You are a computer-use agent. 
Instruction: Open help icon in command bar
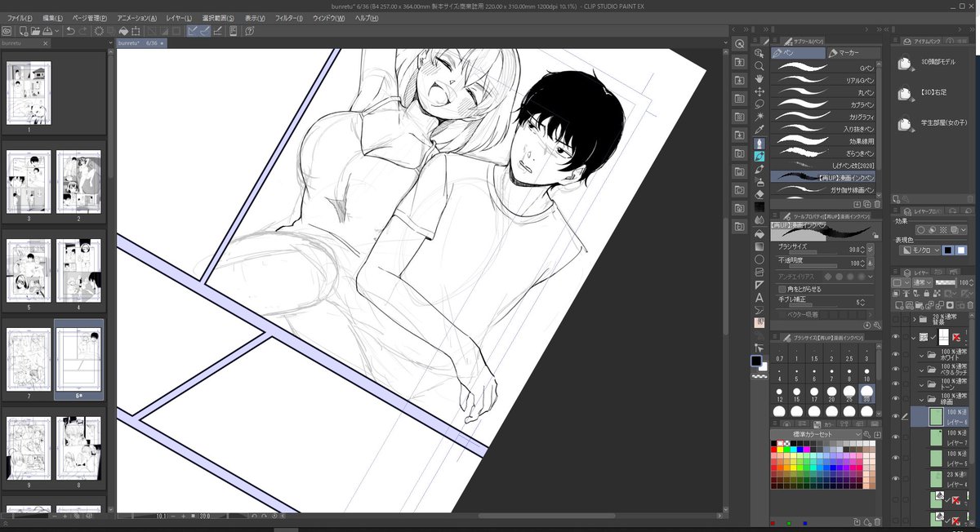[249, 31]
